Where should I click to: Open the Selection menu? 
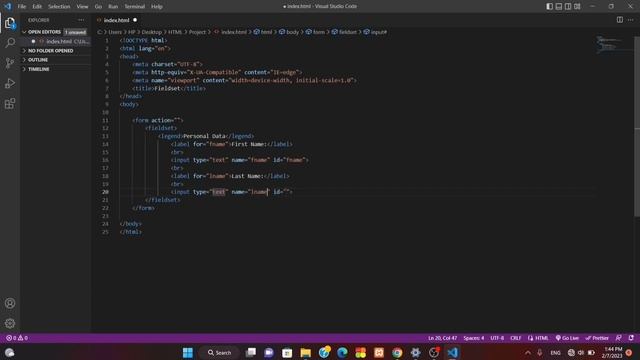[59, 7]
